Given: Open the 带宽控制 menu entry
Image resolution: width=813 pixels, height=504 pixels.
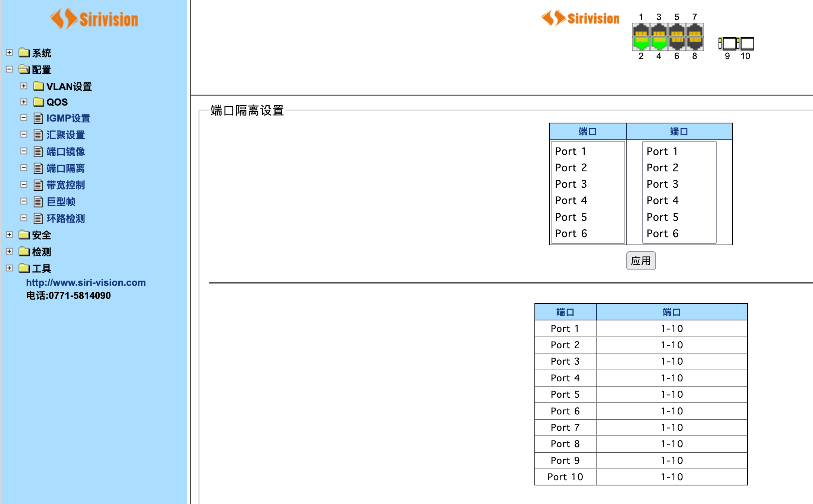Looking at the screenshot, I should click(x=65, y=185).
